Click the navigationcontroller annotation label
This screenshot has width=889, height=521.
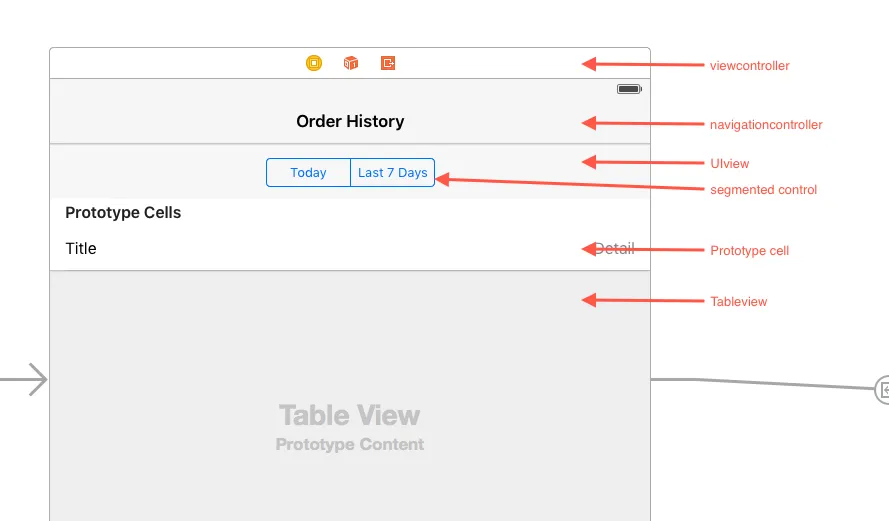point(766,125)
